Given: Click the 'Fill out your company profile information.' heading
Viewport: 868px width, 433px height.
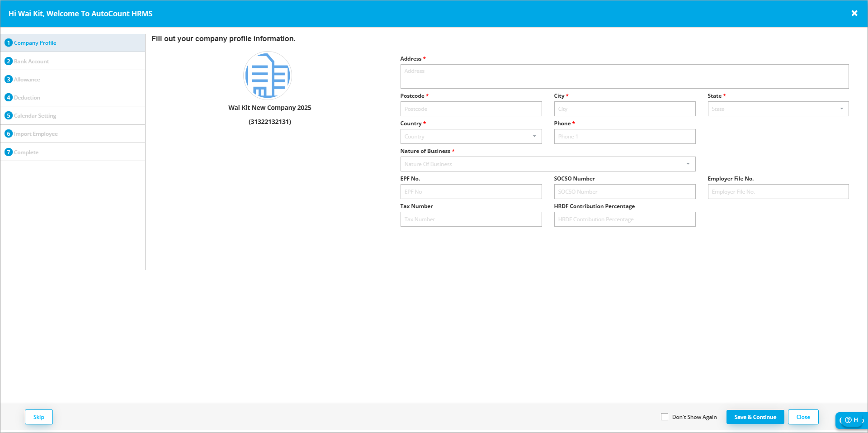Looking at the screenshot, I should tap(223, 38).
